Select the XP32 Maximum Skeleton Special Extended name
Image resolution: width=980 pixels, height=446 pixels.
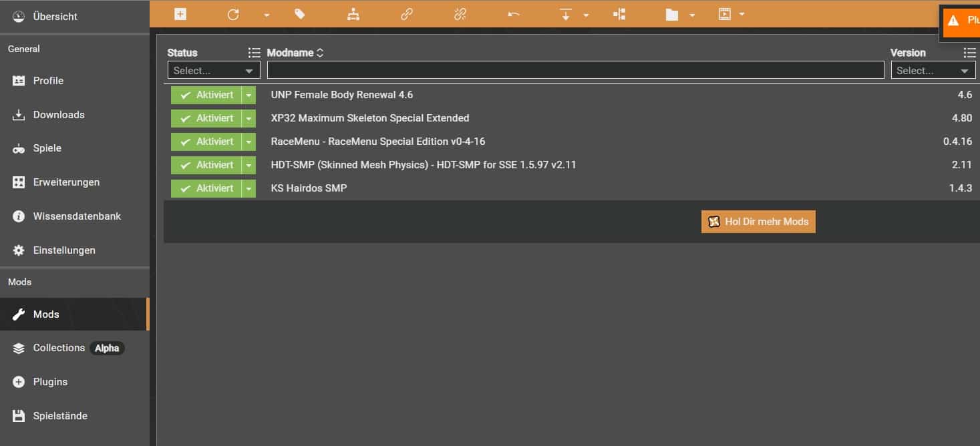tap(370, 118)
